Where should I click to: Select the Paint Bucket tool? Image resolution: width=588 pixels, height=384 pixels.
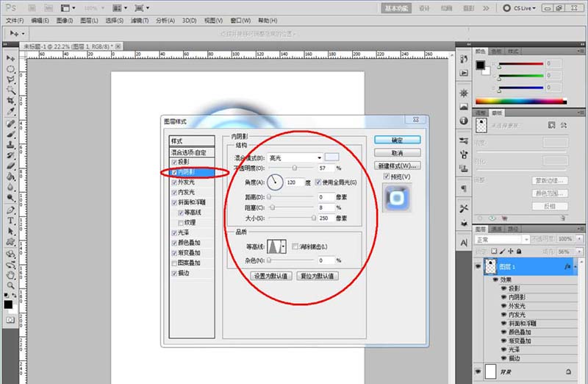coord(10,177)
